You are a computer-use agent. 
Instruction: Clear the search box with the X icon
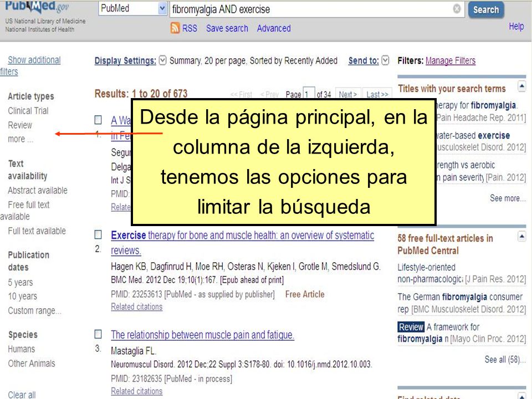point(457,9)
